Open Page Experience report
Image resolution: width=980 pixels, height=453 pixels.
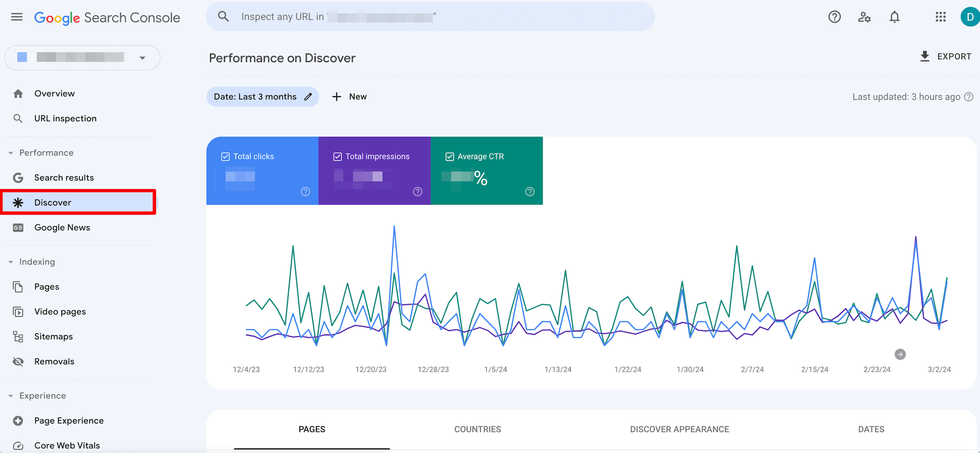tap(69, 420)
